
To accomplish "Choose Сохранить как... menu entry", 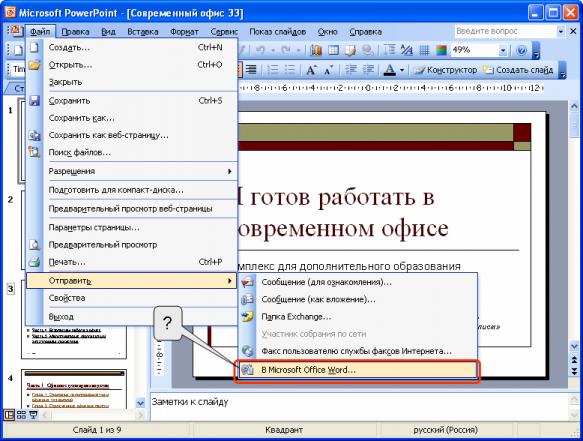I will pyautogui.click(x=132, y=118).
